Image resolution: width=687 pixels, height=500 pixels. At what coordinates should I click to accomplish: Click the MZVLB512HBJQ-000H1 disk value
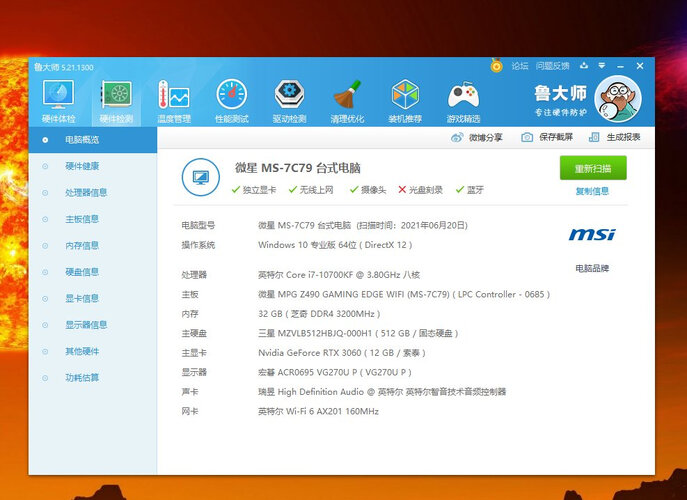click(x=358, y=333)
